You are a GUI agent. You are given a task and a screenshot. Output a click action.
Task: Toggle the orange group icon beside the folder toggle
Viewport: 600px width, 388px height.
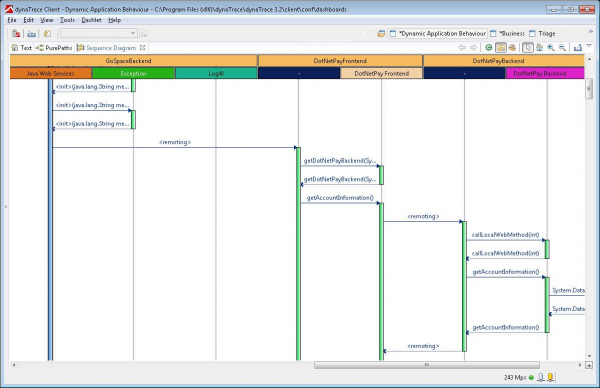point(512,47)
